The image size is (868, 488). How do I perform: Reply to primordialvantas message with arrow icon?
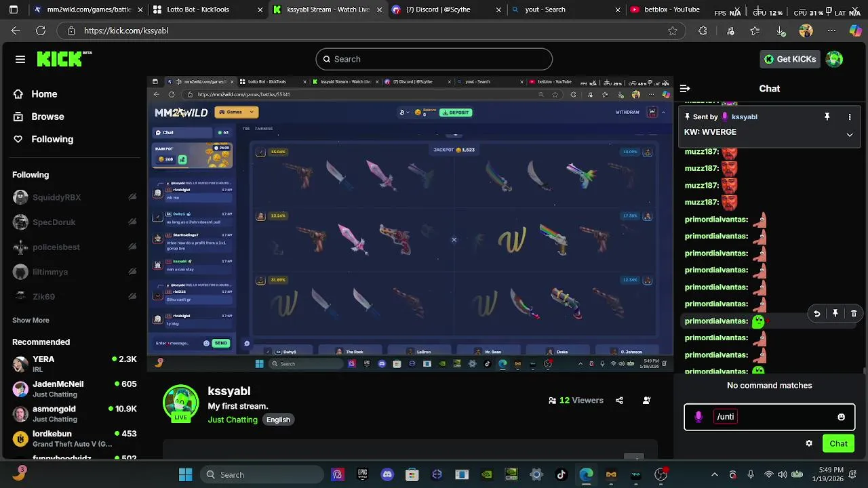click(x=817, y=313)
